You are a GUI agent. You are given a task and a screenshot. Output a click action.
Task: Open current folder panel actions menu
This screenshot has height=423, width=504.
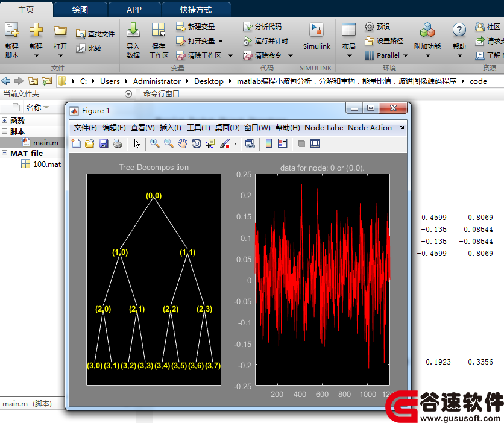(x=128, y=94)
